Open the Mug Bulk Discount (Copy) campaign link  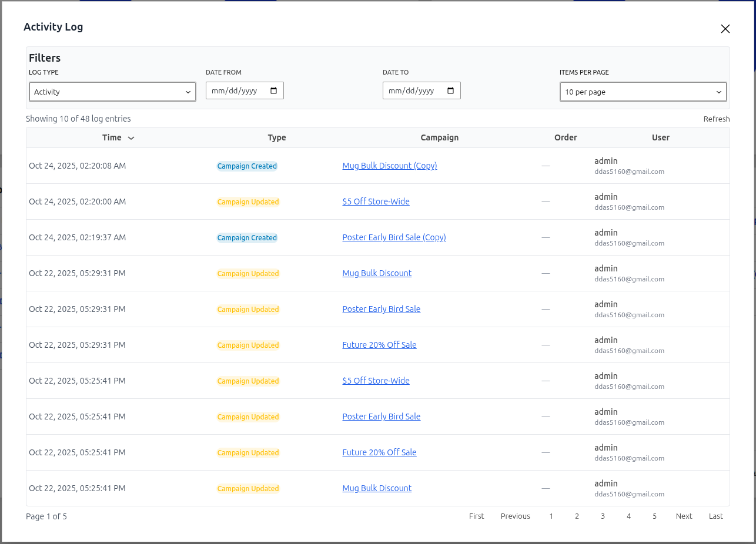(x=389, y=166)
